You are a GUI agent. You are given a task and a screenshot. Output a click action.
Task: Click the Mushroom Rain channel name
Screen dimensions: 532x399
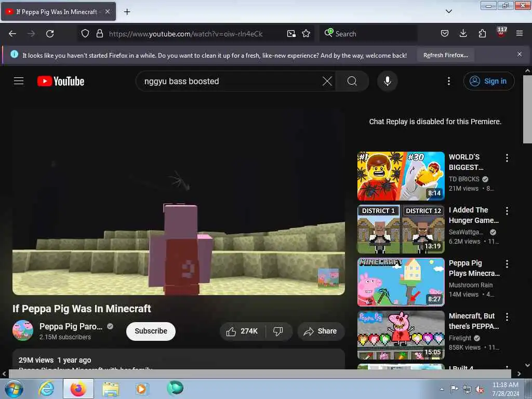pos(471,285)
